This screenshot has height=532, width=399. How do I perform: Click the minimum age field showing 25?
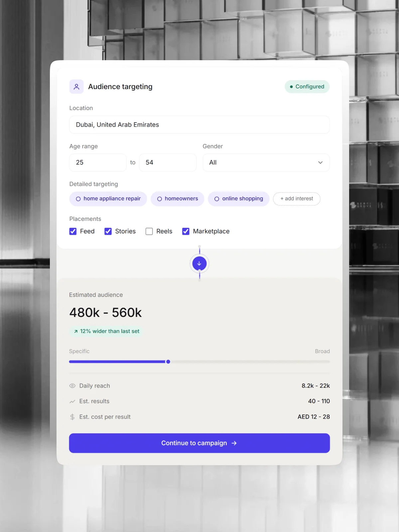(x=98, y=163)
